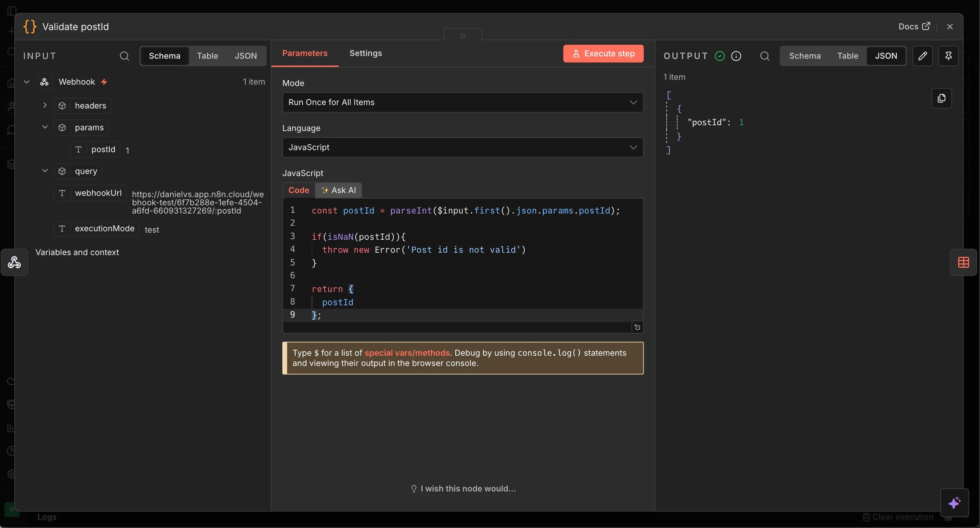
Task: Open the Settings tab
Action: pyautogui.click(x=365, y=53)
